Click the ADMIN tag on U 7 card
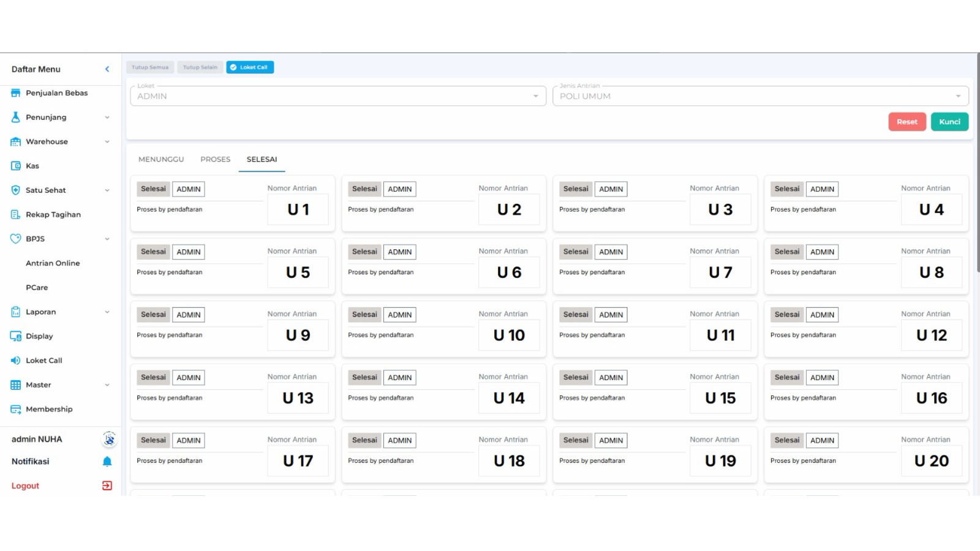Viewport: 980px width, 551px height. pyautogui.click(x=611, y=252)
